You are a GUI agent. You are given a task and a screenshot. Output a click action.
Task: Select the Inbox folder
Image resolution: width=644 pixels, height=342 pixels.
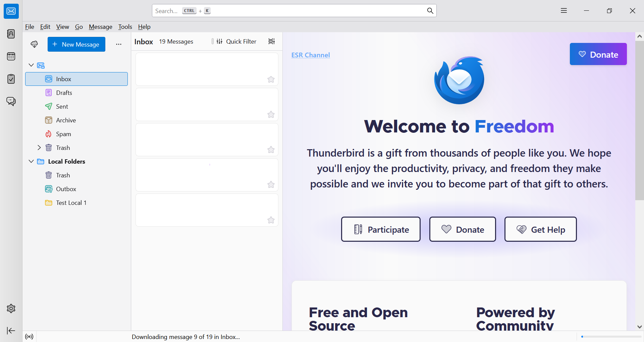[76, 79]
